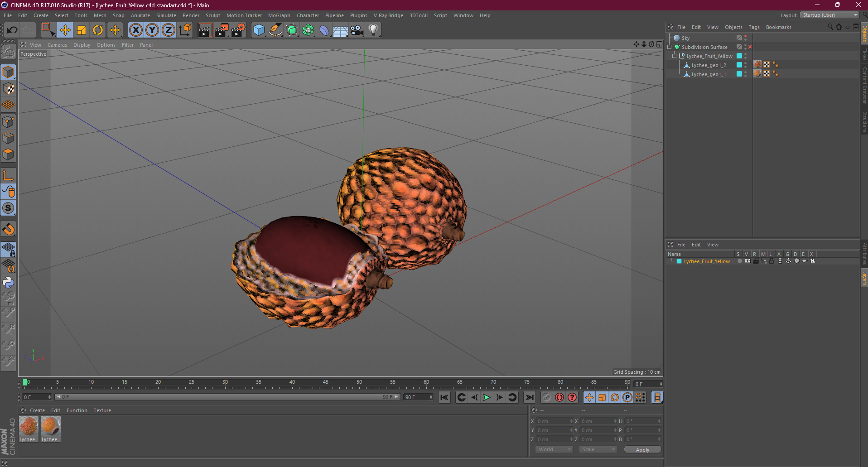Toggle Z axis lock
The image size is (868, 467).
point(169,30)
